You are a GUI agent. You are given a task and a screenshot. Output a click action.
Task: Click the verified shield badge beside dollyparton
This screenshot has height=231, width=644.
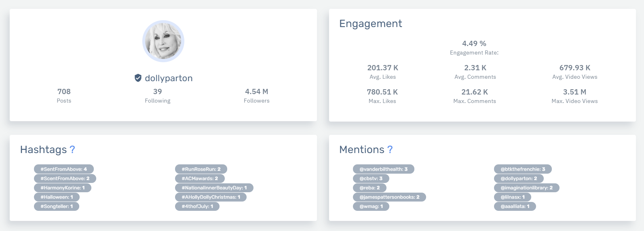pyautogui.click(x=138, y=78)
